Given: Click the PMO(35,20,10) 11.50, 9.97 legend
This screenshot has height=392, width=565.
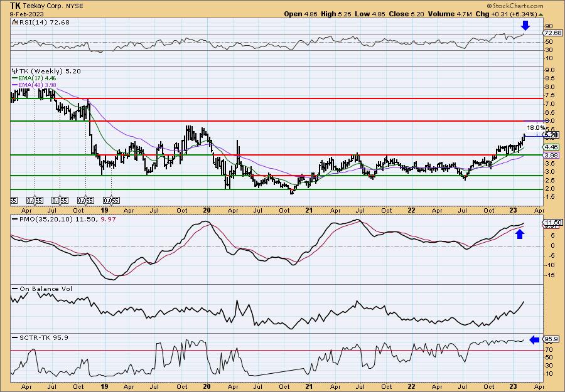Looking at the screenshot, I should tap(64, 219).
